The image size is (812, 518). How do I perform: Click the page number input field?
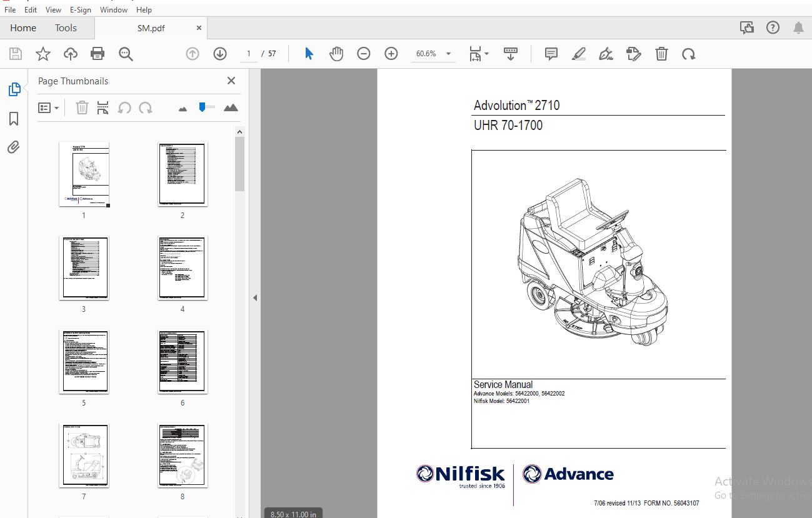pyautogui.click(x=249, y=54)
